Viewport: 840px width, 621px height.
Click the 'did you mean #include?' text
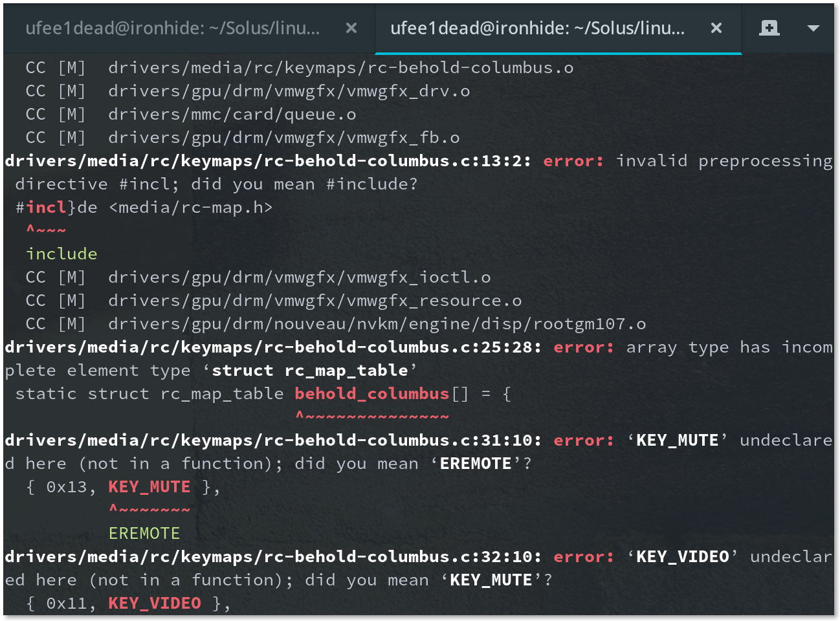click(305, 184)
